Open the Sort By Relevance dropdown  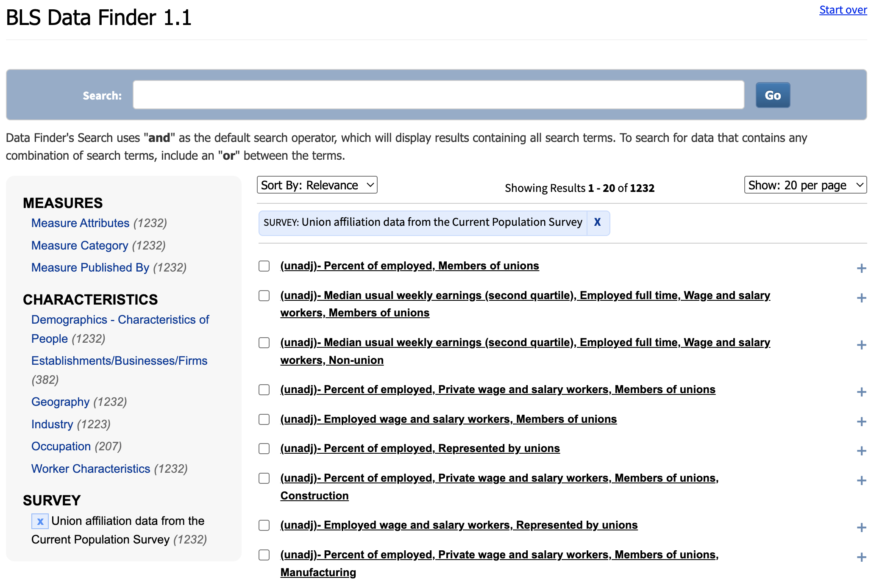[x=317, y=185]
